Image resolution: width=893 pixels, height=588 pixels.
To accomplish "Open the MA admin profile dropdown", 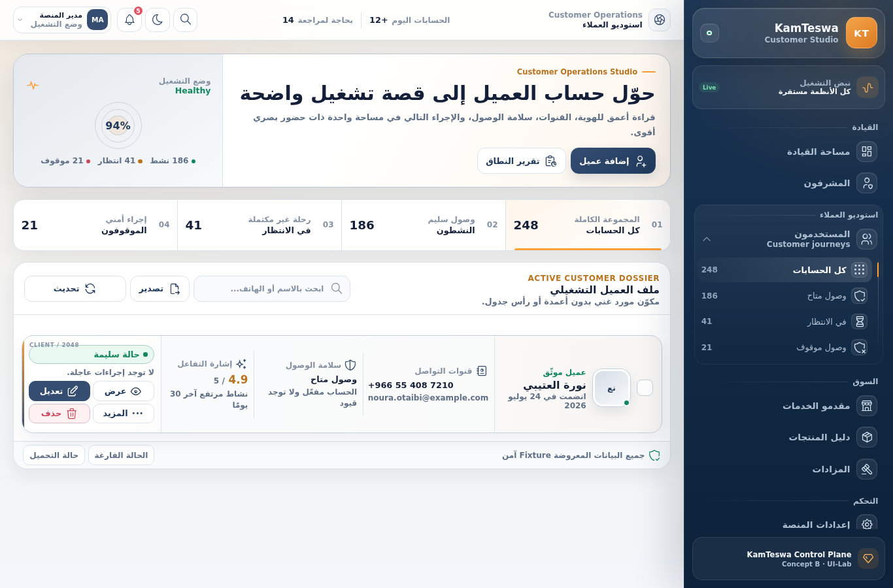I will pos(62,20).
